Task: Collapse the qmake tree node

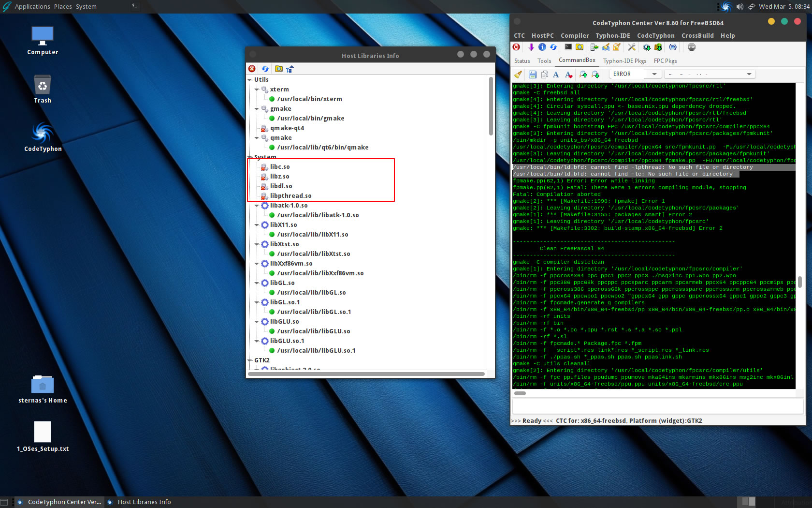Action: pyautogui.click(x=257, y=138)
